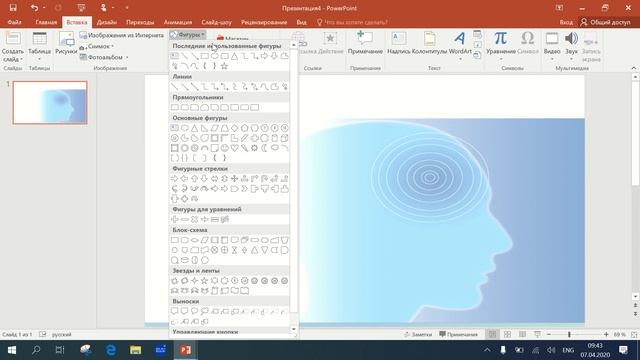Expand the Создать слайд menu

click(x=13, y=56)
